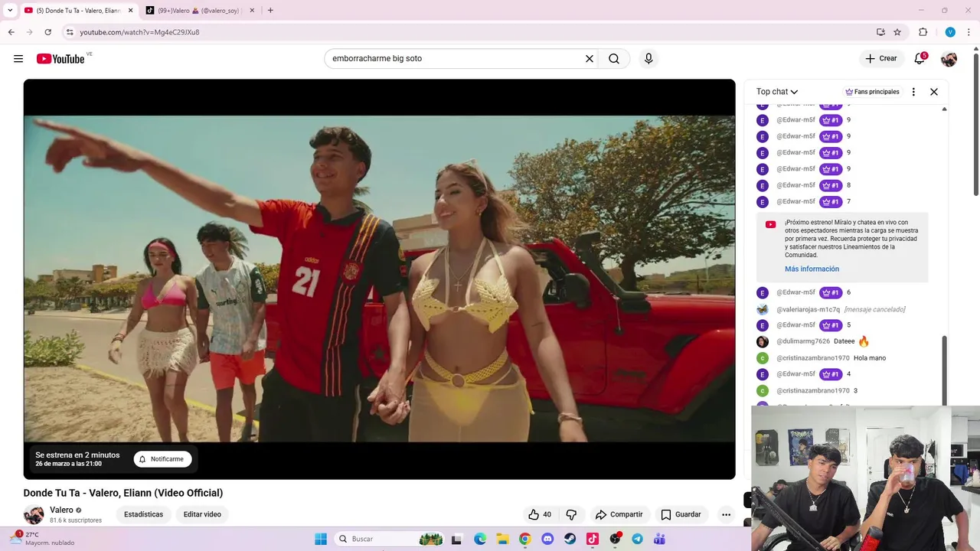This screenshot has width=980, height=551.
Task: Bookmark this page with the star
Action: [x=897, y=32]
